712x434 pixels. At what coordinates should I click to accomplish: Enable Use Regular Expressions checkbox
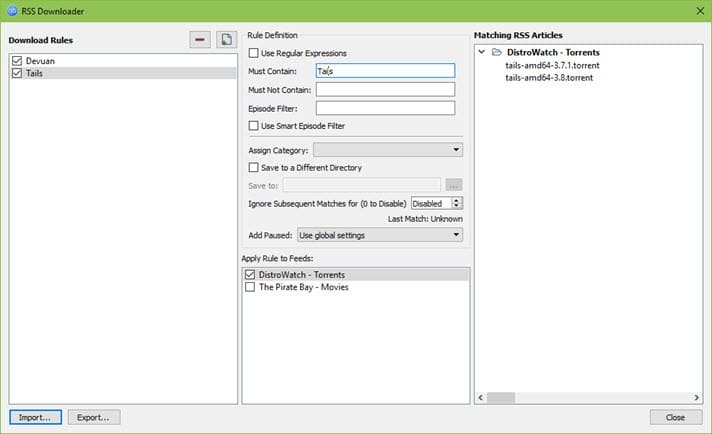click(x=253, y=53)
